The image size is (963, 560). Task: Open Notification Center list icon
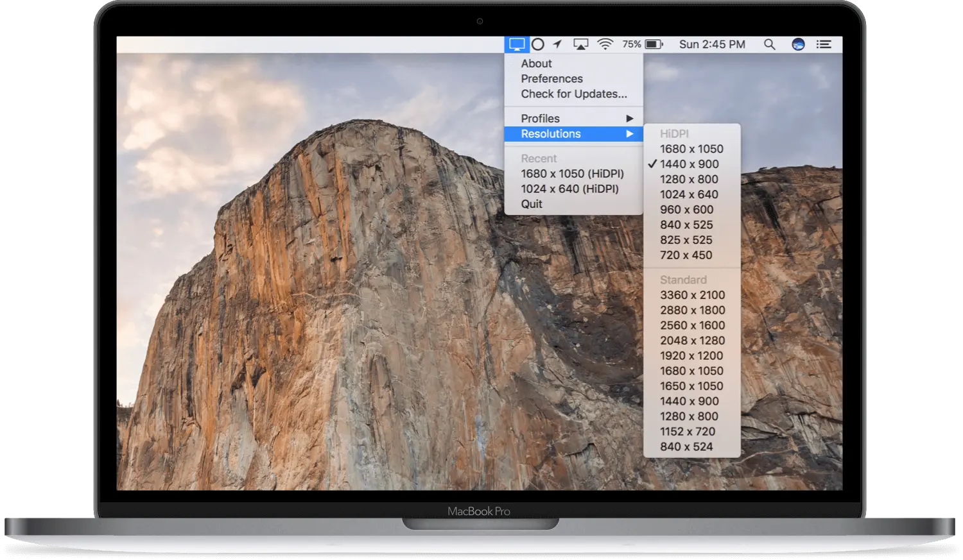click(x=824, y=44)
